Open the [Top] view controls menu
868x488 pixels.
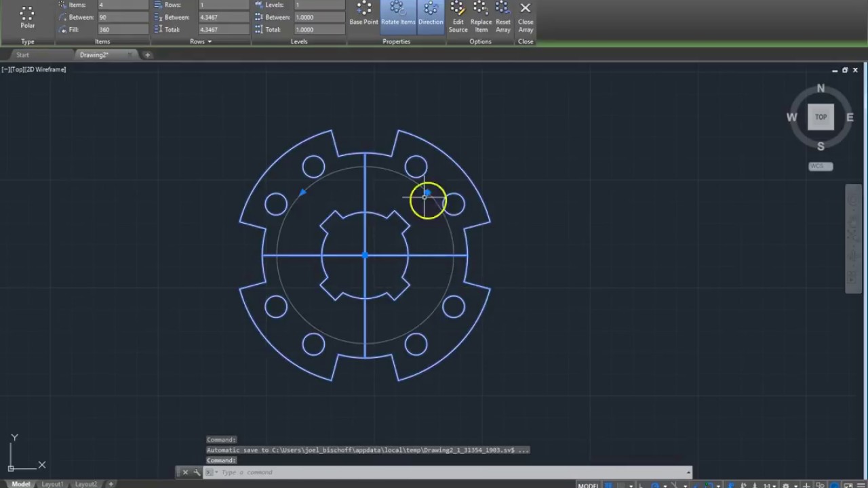(16, 69)
